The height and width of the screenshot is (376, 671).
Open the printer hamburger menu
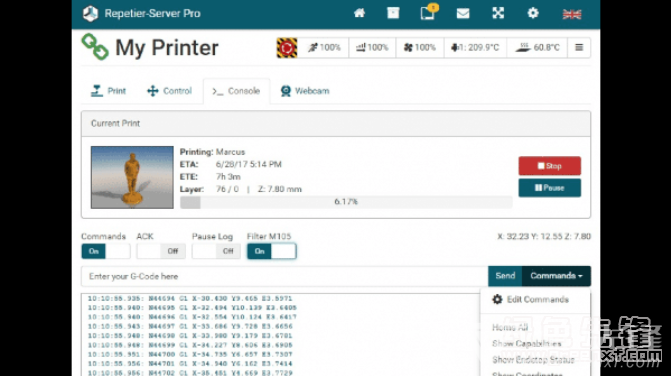pos(579,47)
